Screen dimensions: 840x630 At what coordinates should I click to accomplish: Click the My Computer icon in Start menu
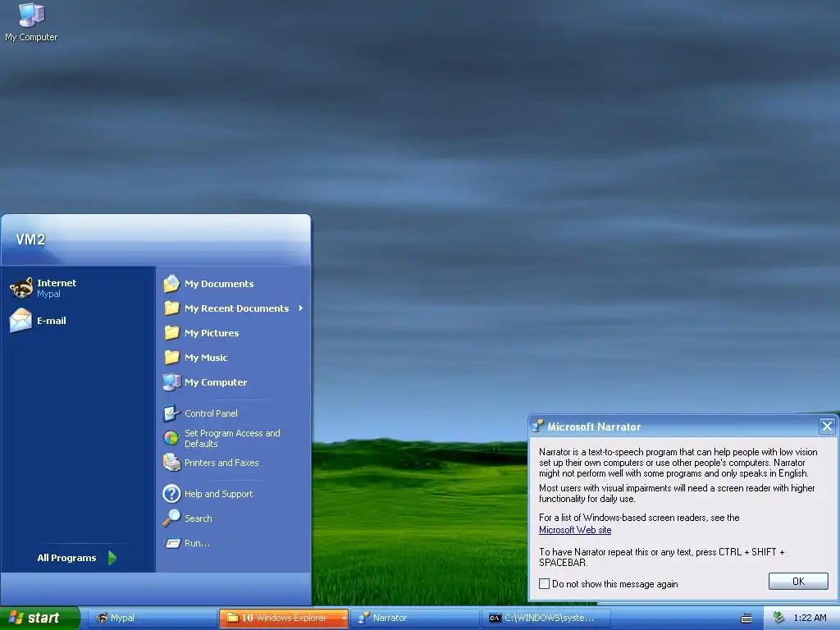(171, 382)
